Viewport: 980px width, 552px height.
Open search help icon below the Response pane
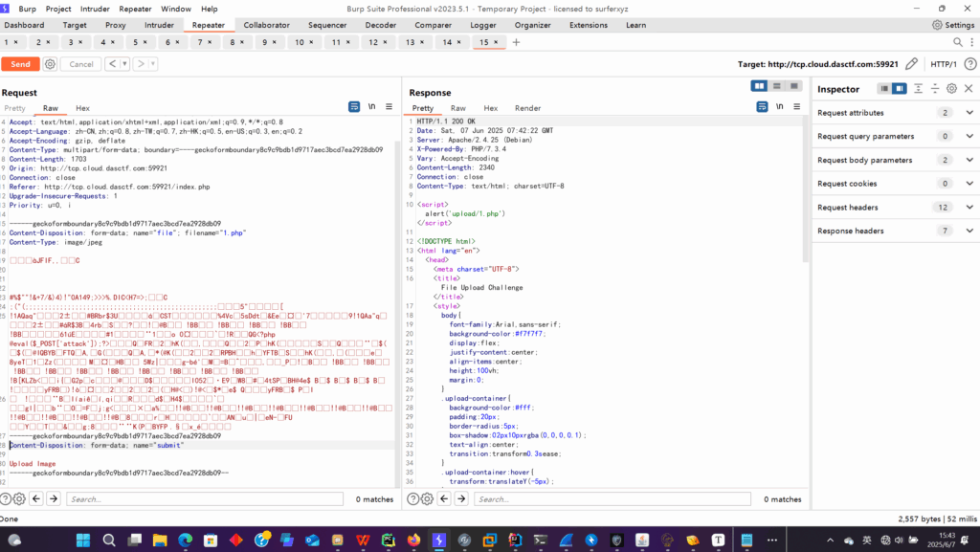[413, 499]
